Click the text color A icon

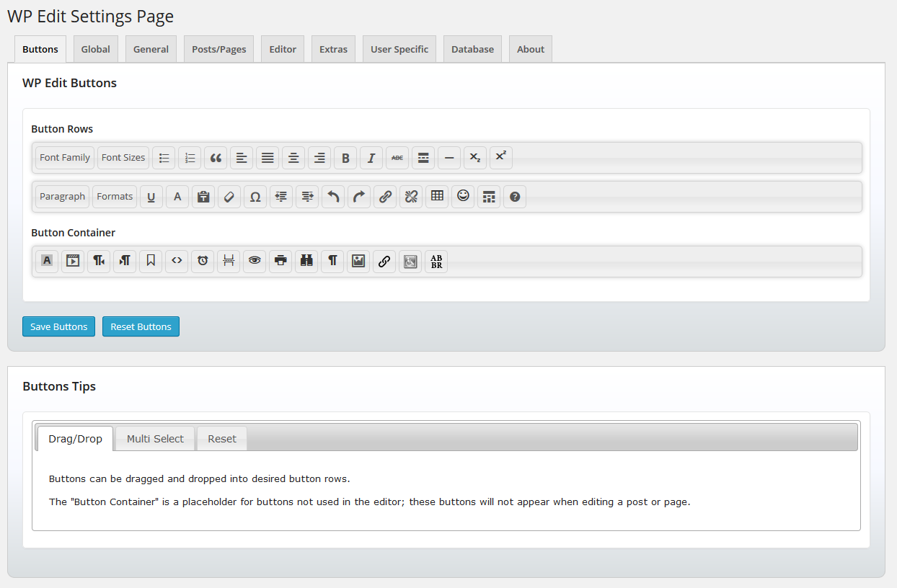pos(177,197)
